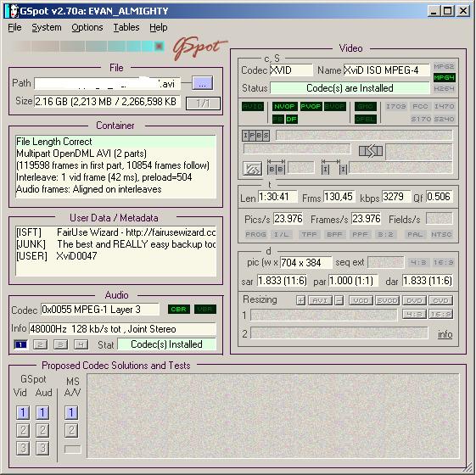This screenshot has width=476, height=475.
Task: Click the pic size field 704 x 384
Action: click(x=305, y=262)
